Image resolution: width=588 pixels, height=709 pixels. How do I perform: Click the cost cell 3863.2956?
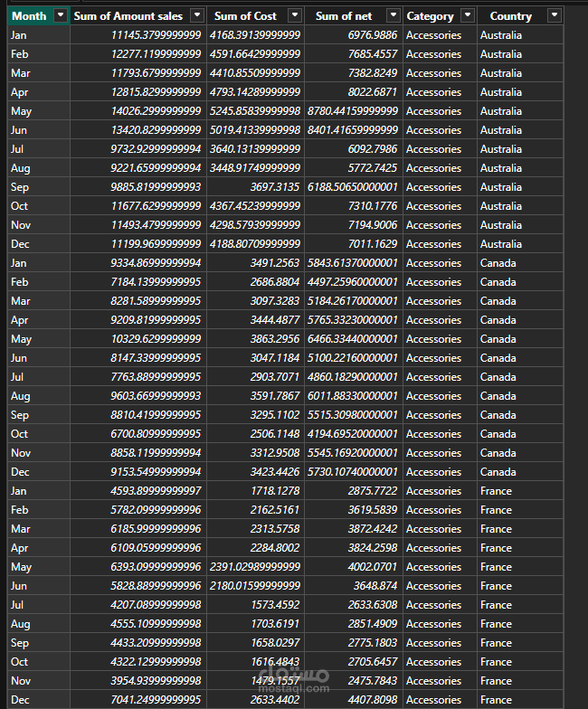click(255, 339)
